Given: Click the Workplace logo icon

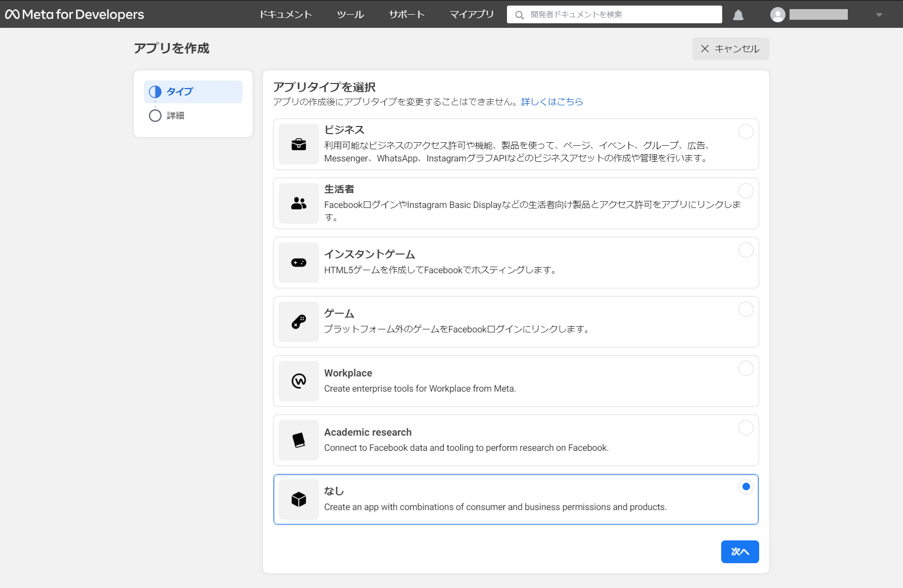Looking at the screenshot, I should [299, 381].
